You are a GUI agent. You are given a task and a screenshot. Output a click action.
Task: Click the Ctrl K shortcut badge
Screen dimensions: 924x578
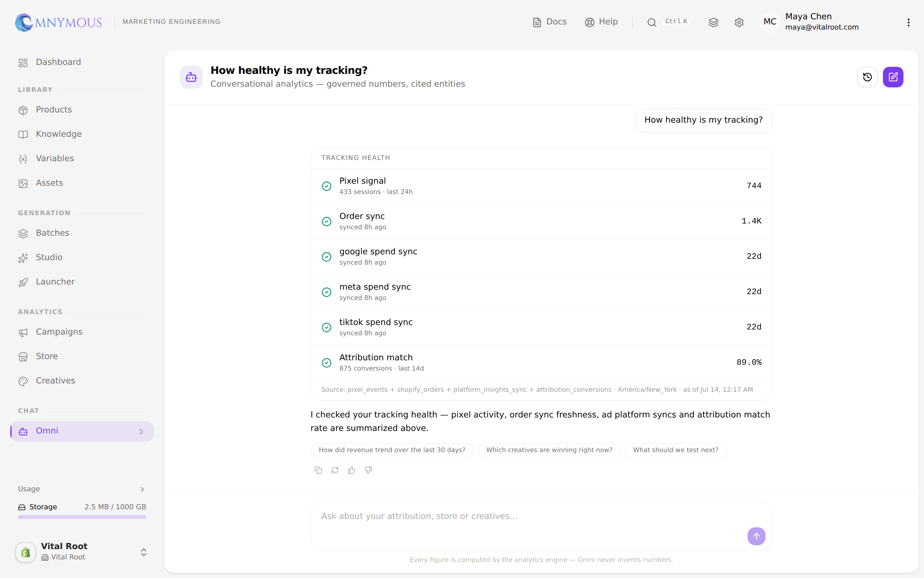click(676, 22)
